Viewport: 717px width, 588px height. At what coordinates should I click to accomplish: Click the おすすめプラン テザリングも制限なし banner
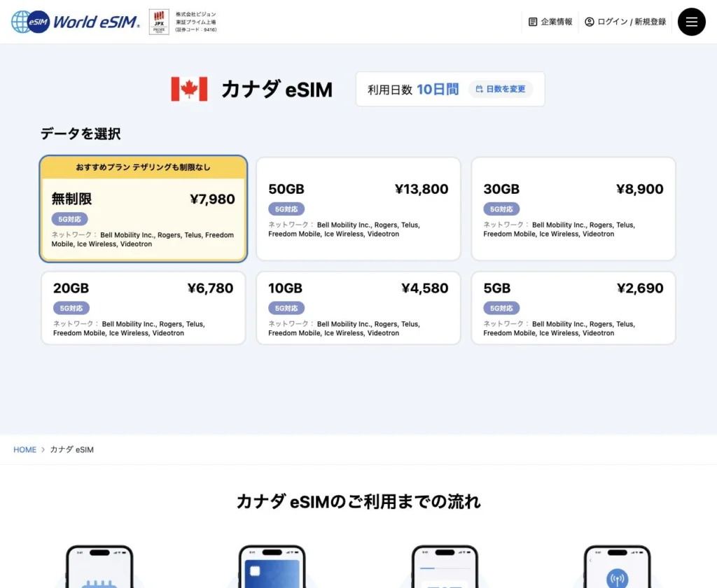click(x=143, y=167)
